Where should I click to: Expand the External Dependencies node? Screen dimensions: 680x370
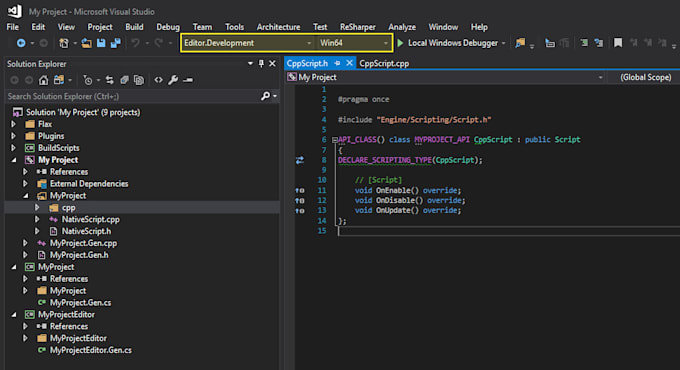tap(26, 184)
